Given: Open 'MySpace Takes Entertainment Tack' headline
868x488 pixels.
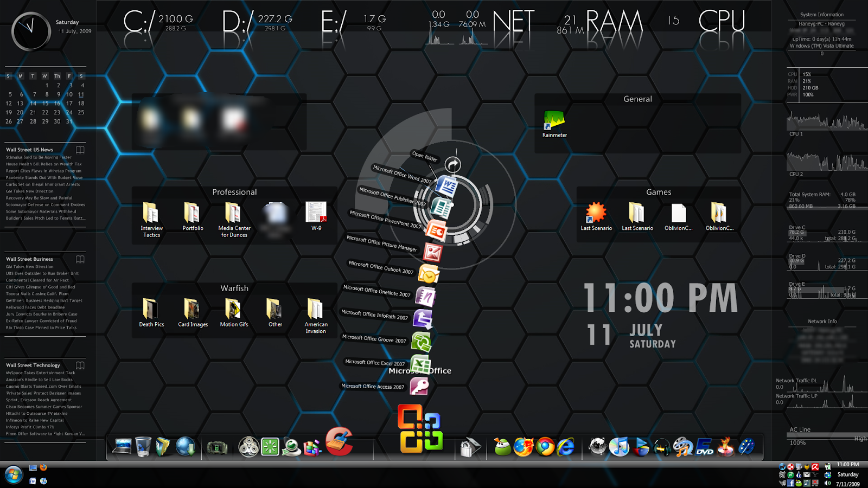Looking at the screenshot, I should coord(40,373).
